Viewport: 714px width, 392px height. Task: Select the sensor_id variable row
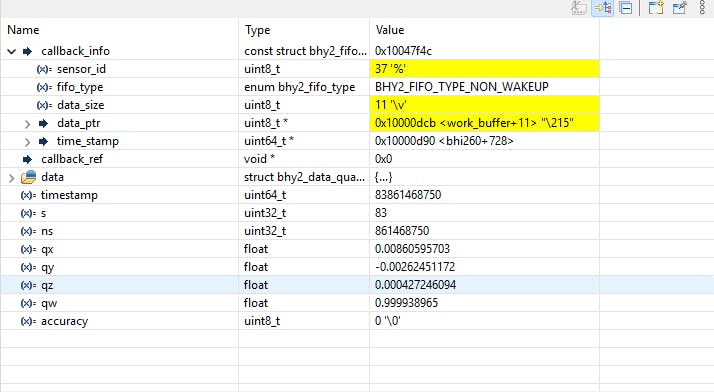click(x=300, y=69)
